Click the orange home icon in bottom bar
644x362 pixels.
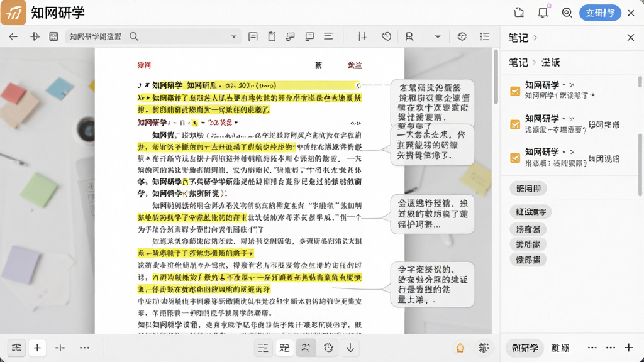460,348
